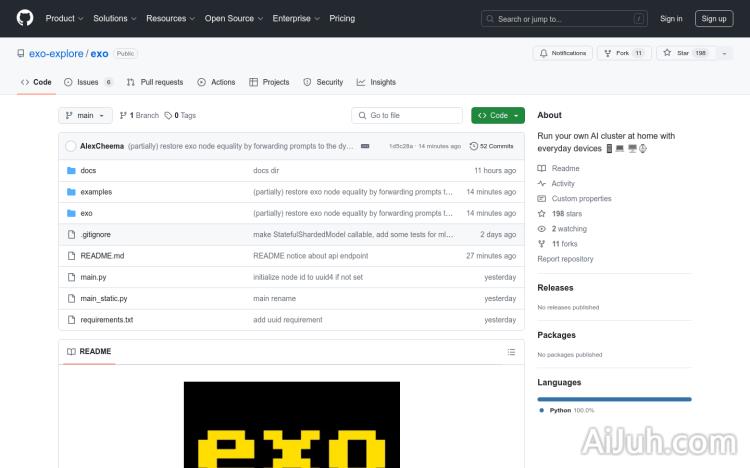Screen dimensions: 750x468
Task: Click the Python language bar
Action: tap(614, 399)
